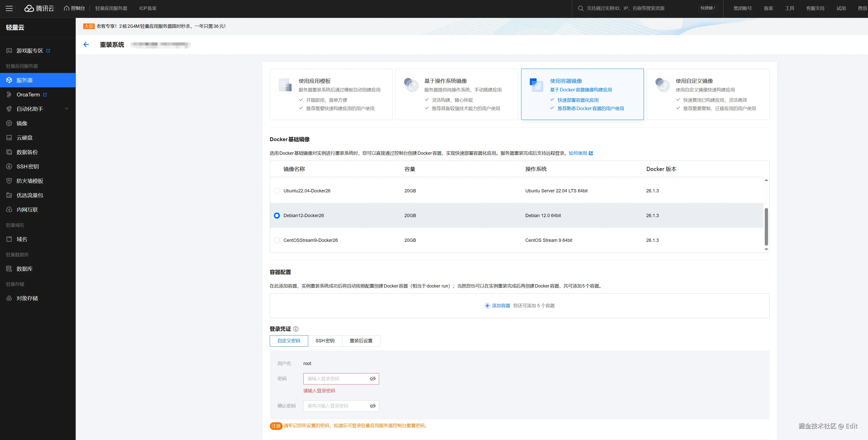Click the back arrow beside 重装系统
The image size is (868, 440).
(86, 44)
